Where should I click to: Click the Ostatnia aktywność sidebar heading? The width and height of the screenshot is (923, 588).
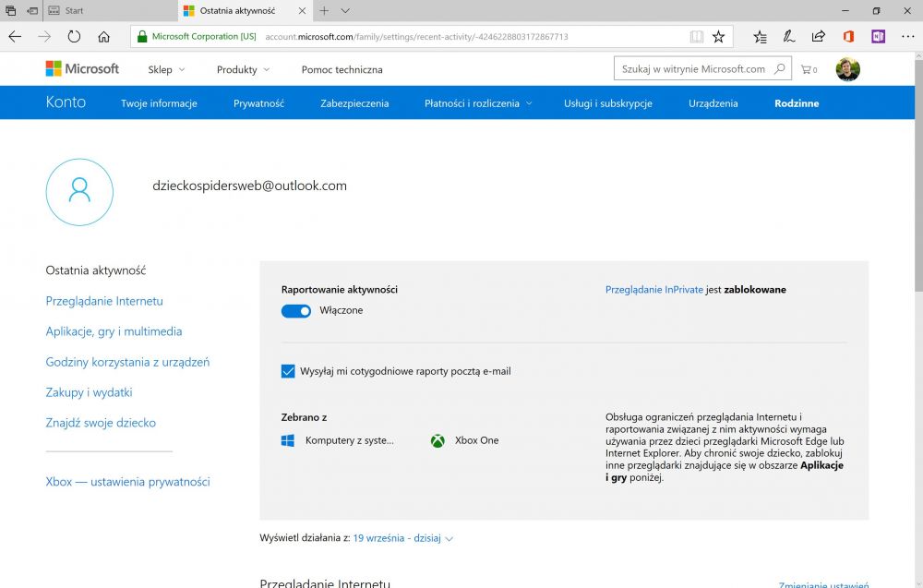(x=96, y=270)
